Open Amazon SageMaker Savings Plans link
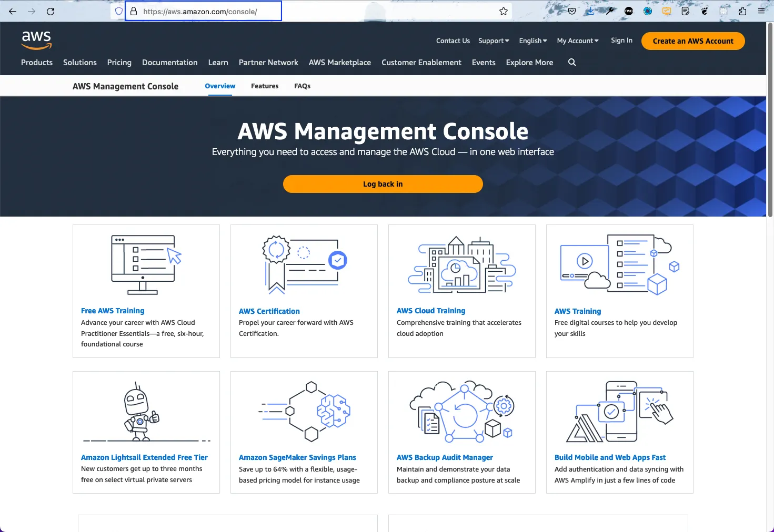 297,457
